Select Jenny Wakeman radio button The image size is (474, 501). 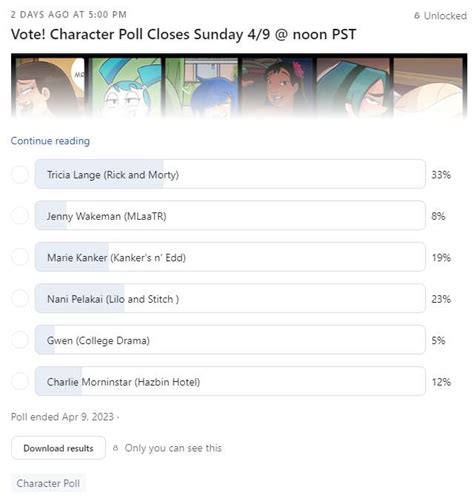pos(20,216)
